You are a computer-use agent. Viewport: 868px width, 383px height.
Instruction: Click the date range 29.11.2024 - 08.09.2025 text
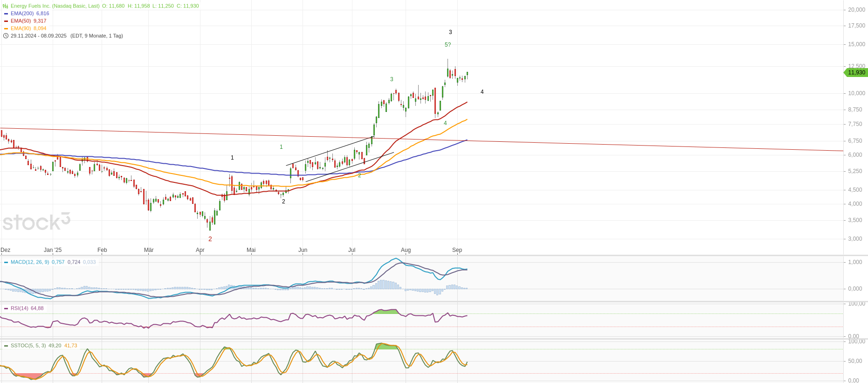39,36
